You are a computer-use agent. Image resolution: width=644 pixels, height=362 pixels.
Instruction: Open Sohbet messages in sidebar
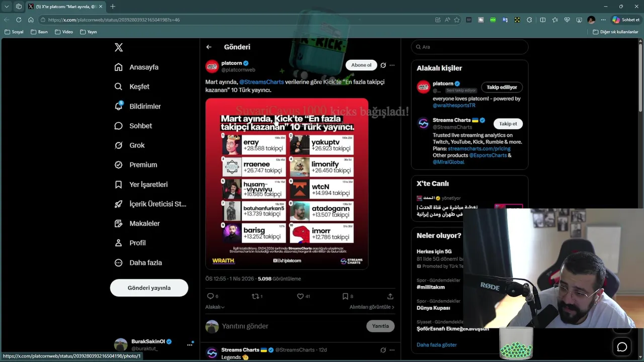point(133,126)
